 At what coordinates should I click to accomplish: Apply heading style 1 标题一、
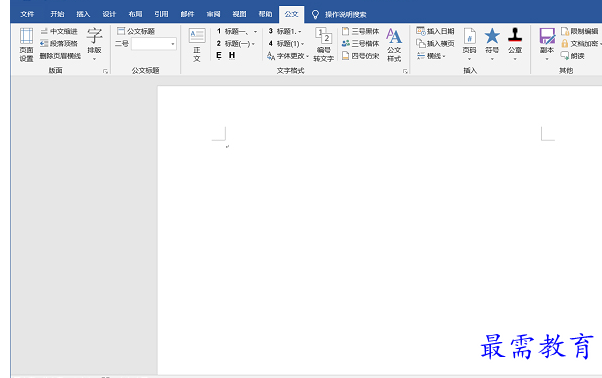pos(232,31)
